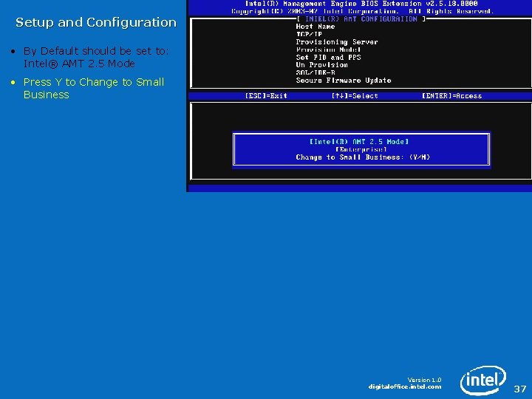Screen dimensions: 532x399
Task: Click the Press Y to Change bullet
Action: click(94, 88)
